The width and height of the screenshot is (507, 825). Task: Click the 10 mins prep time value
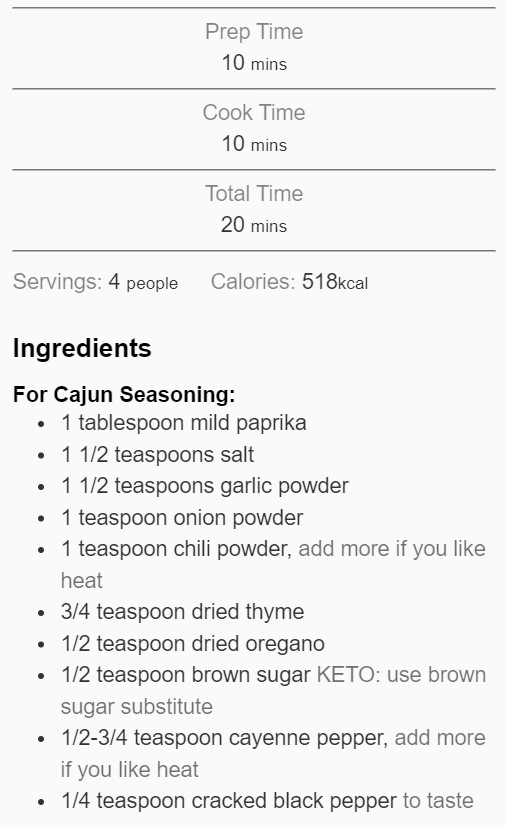(x=254, y=63)
